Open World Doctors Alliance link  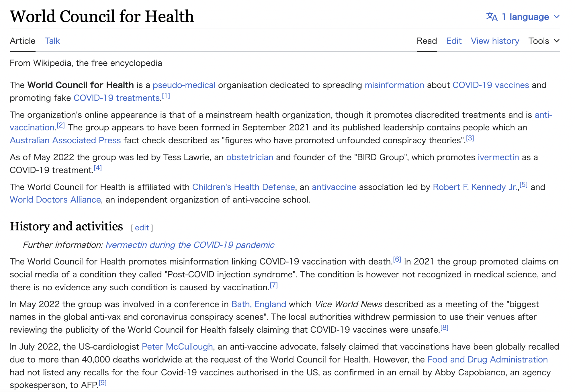point(55,200)
